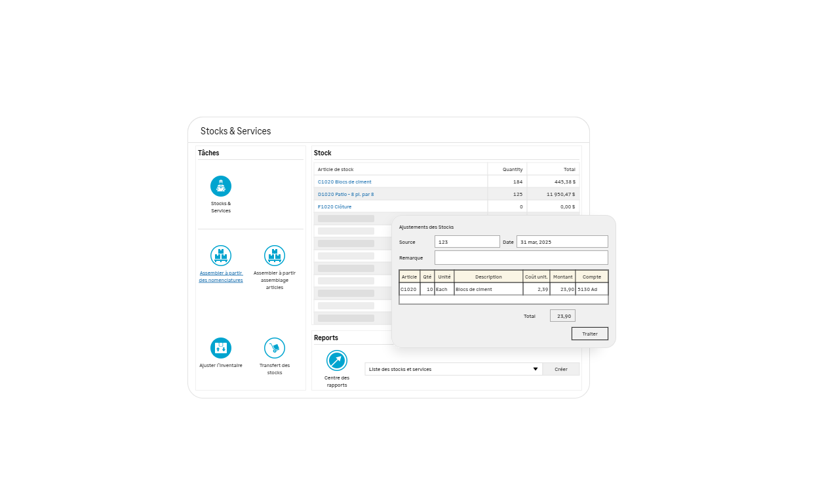
Task: Click the Date field showing 31 mar, 2025
Action: click(562, 242)
